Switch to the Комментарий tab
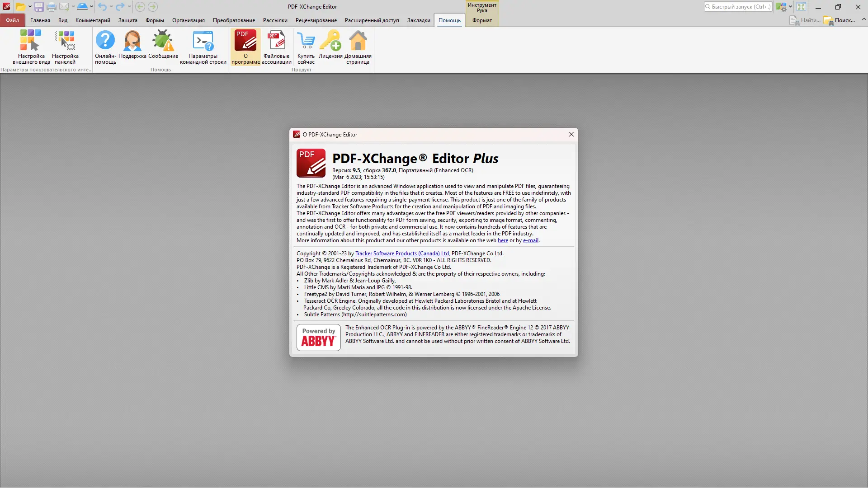Screen dimensions: 868x488 point(93,20)
